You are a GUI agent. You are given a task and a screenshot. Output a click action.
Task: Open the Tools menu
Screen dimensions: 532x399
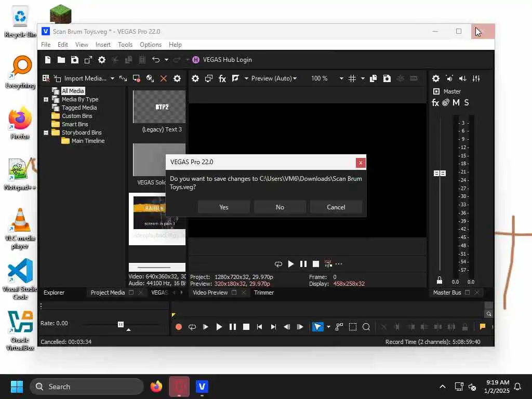tap(125, 45)
